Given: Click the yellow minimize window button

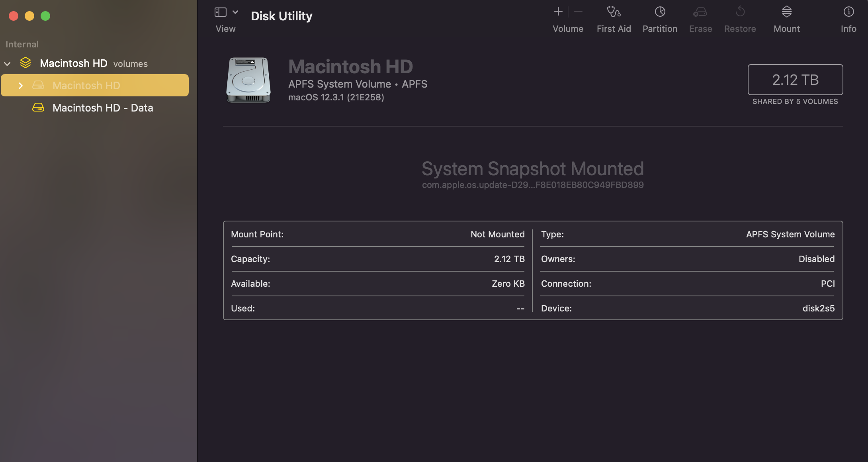Looking at the screenshot, I should click(x=29, y=16).
